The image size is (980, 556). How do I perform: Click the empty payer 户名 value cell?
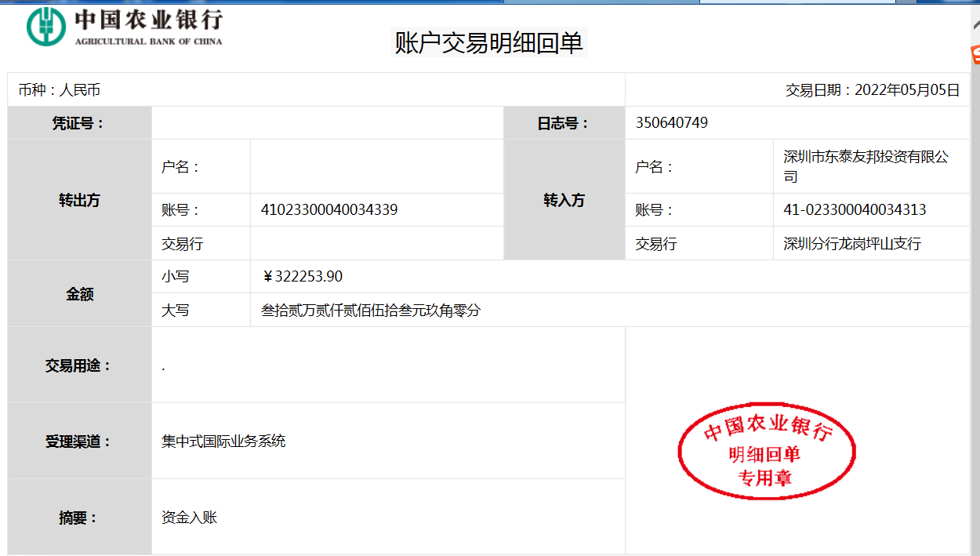click(376, 166)
